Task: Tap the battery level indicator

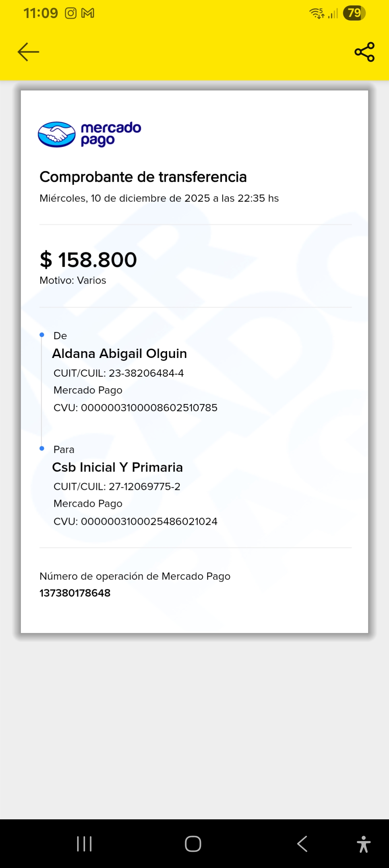Action: pos(354,13)
